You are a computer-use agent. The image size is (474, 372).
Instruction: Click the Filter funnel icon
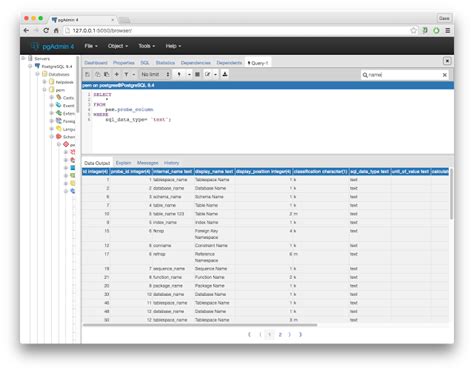[x=126, y=74]
